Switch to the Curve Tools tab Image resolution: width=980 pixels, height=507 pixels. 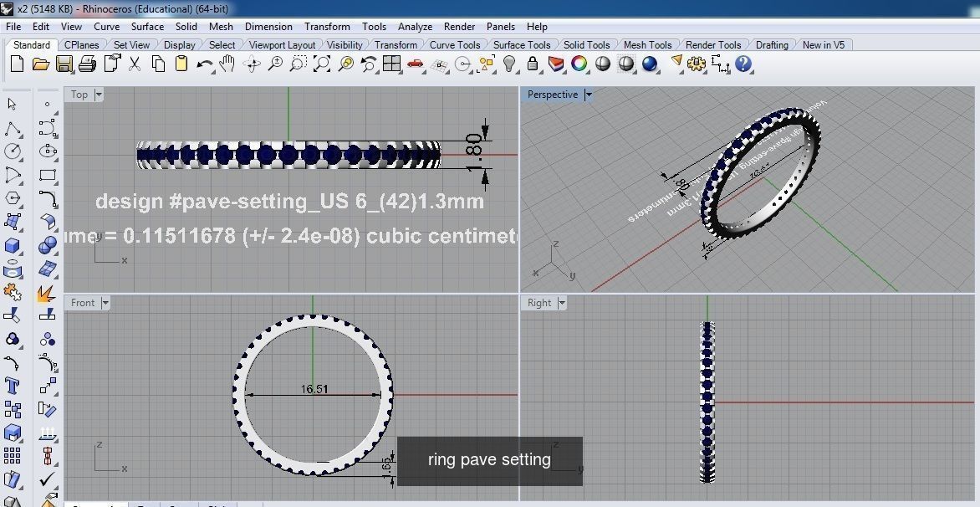[455, 45]
